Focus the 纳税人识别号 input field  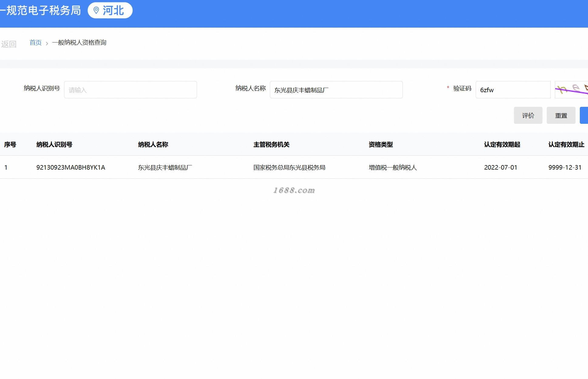pos(130,90)
